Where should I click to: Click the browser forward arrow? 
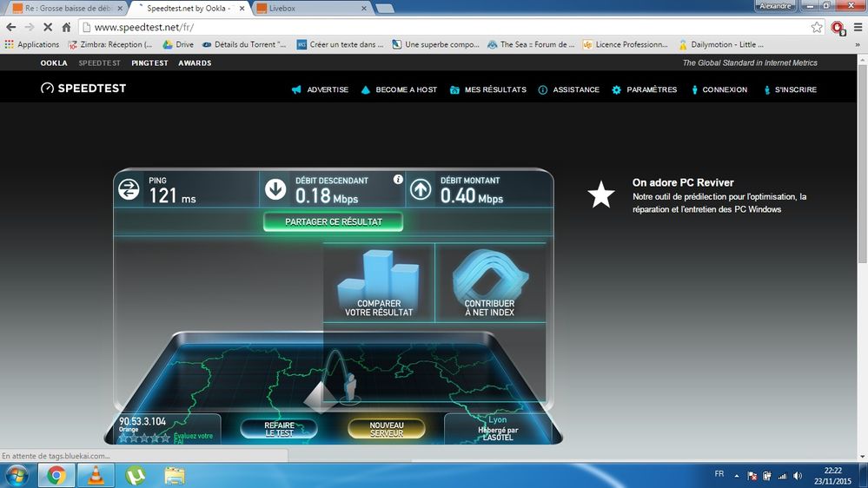pos(30,27)
